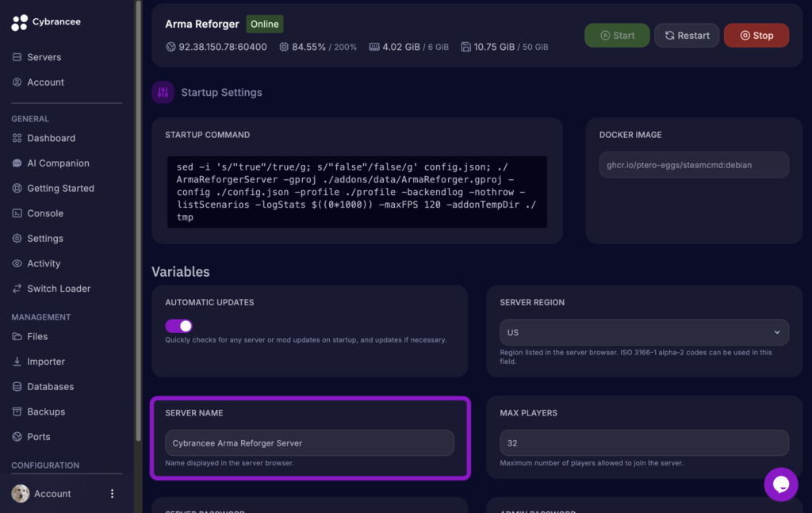
Task: Click the Variables heading
Action: (181, 272)
